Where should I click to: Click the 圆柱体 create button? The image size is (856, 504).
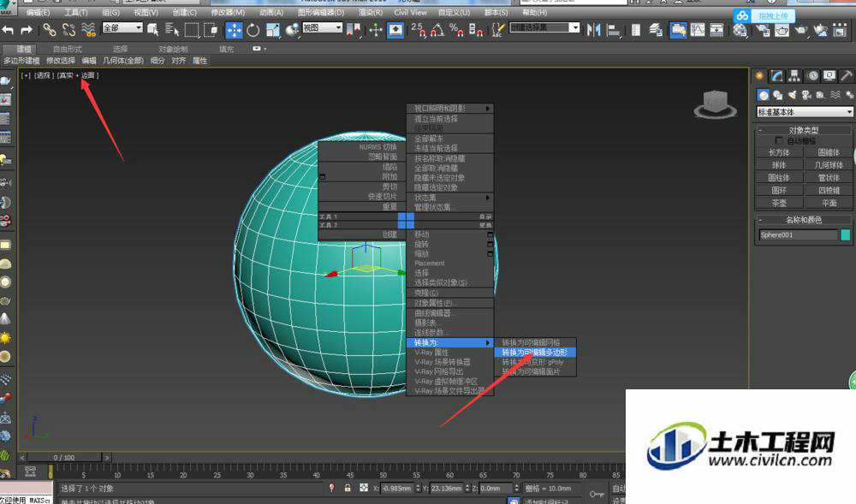(779, 177)
